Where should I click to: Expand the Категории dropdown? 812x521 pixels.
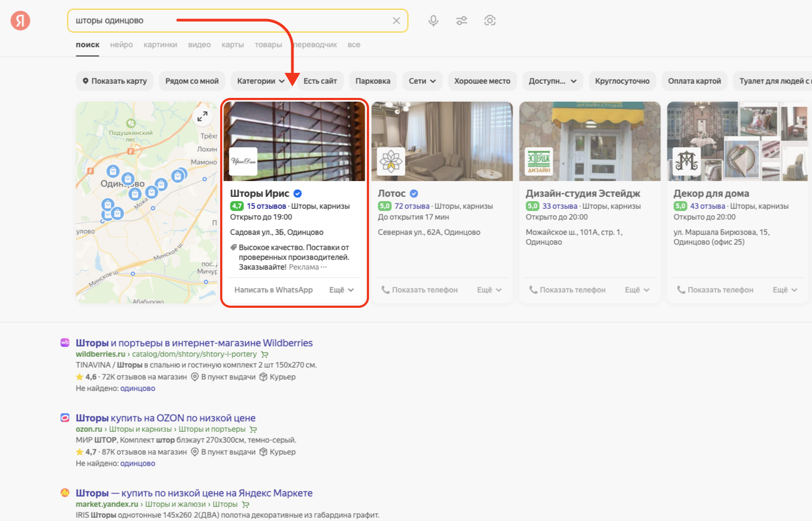click(x=261, y=81)
